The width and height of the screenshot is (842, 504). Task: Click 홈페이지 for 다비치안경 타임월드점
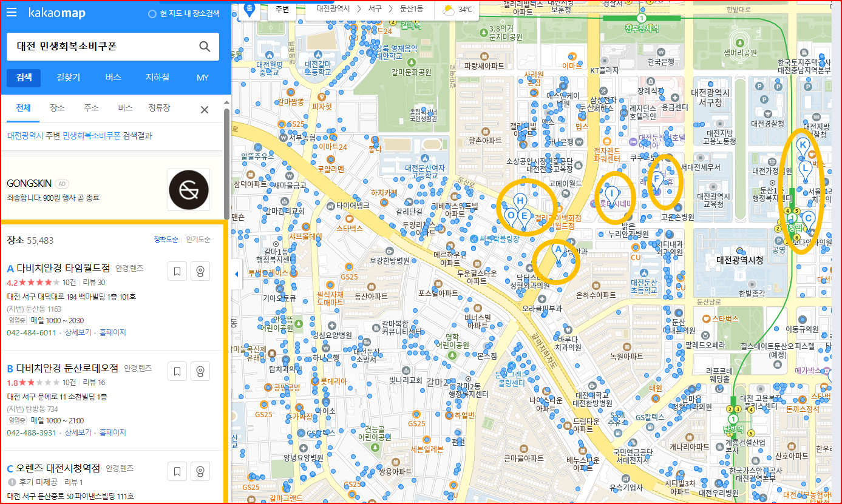(113, 332)
